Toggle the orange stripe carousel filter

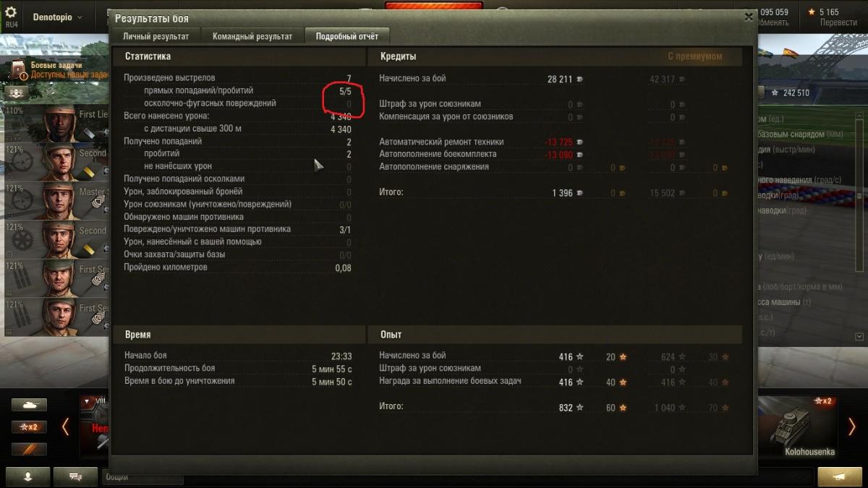29,449
